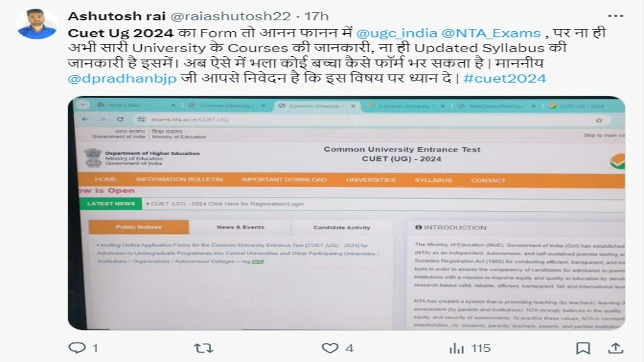This screenshot has height=362, width=644.
Task: Retweet the post using the repost icon
Action: click(x=203, y=348)
